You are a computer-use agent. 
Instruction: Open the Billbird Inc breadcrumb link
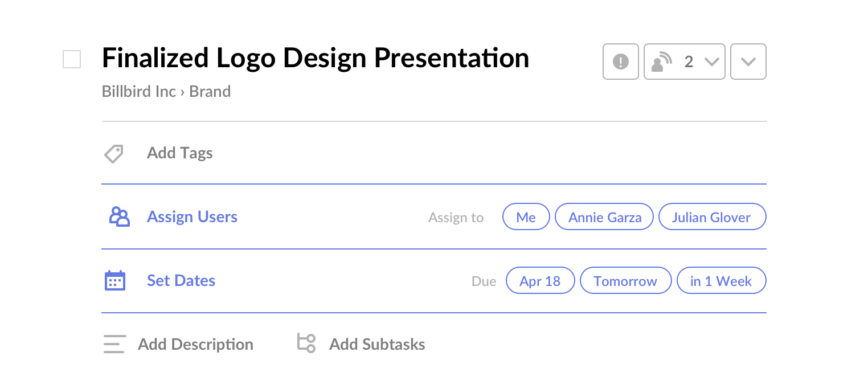[139, 92]
